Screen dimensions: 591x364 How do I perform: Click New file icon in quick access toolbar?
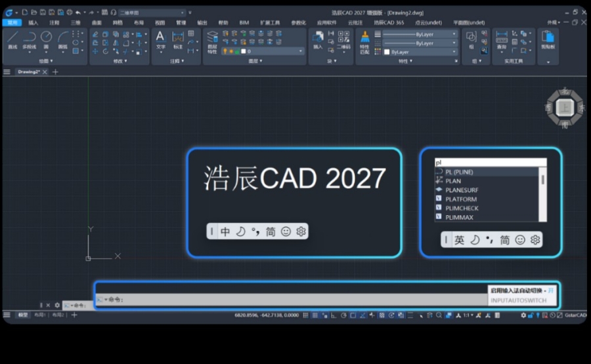25,12
